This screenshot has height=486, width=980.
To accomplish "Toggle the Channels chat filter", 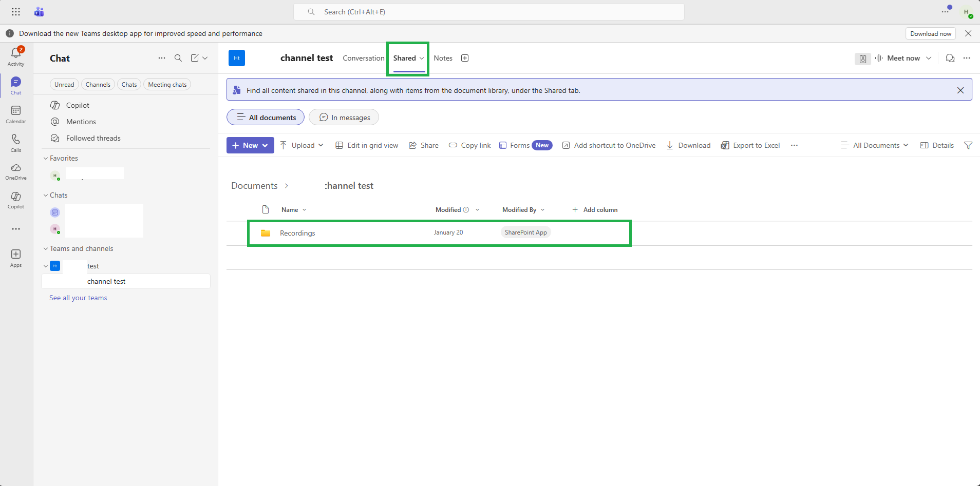I will point(98,85).
